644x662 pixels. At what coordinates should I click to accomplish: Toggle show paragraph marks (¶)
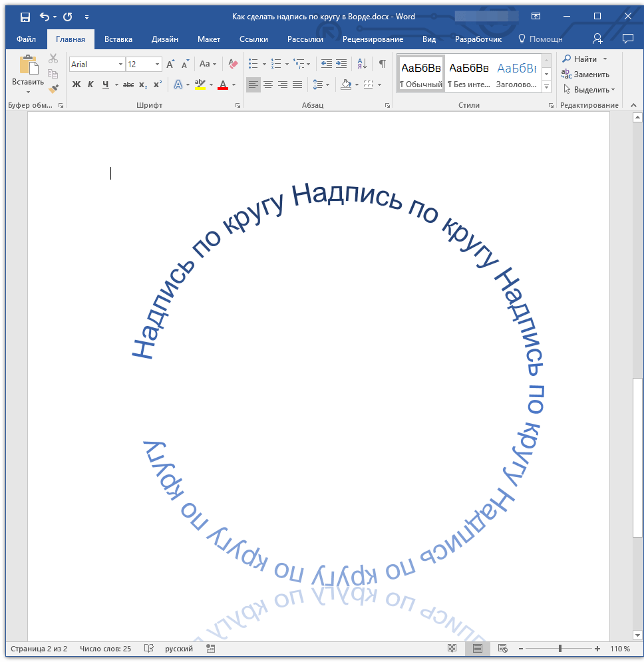pyautogui.click(x=382, y=64)
